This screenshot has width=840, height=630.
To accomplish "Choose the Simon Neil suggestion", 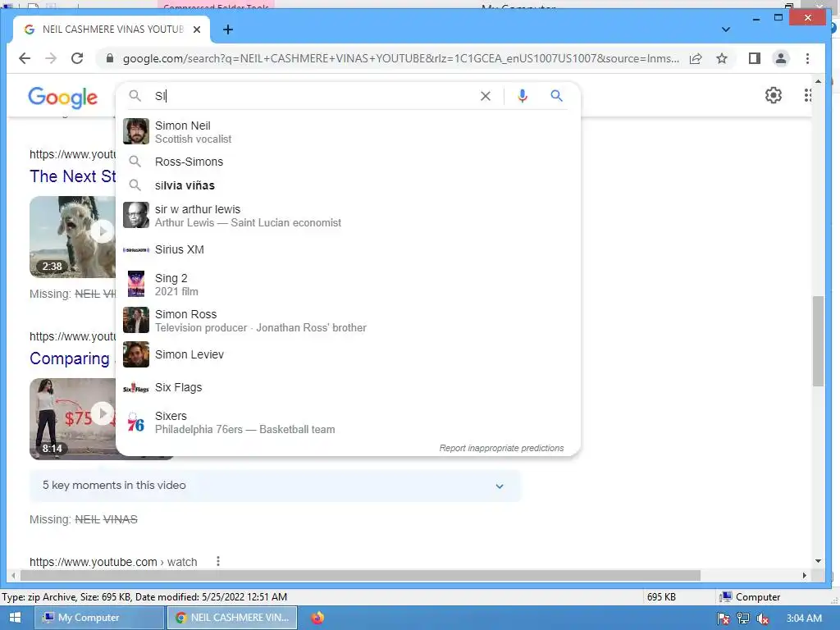I will 348,132.
